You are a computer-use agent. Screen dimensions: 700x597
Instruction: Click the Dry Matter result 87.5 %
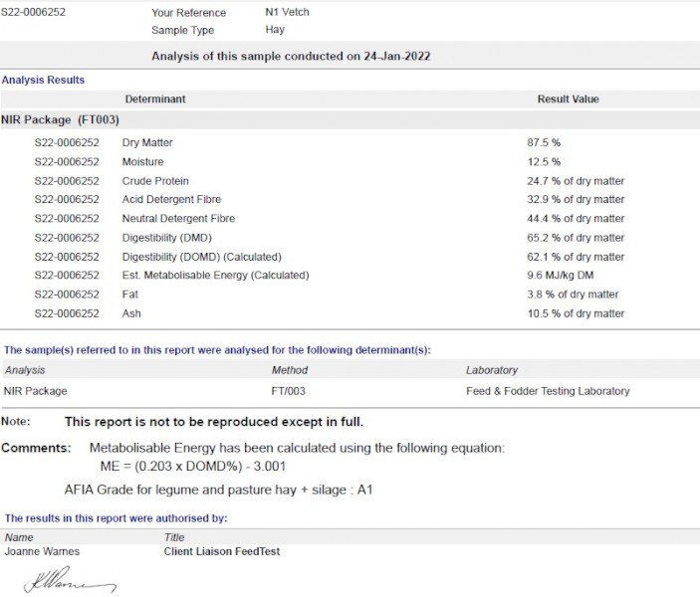(544, 143)
